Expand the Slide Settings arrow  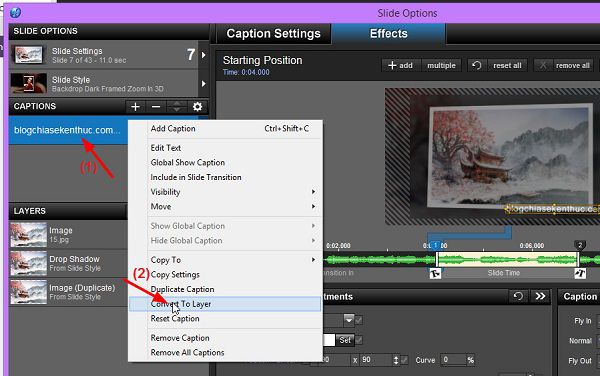204,55
